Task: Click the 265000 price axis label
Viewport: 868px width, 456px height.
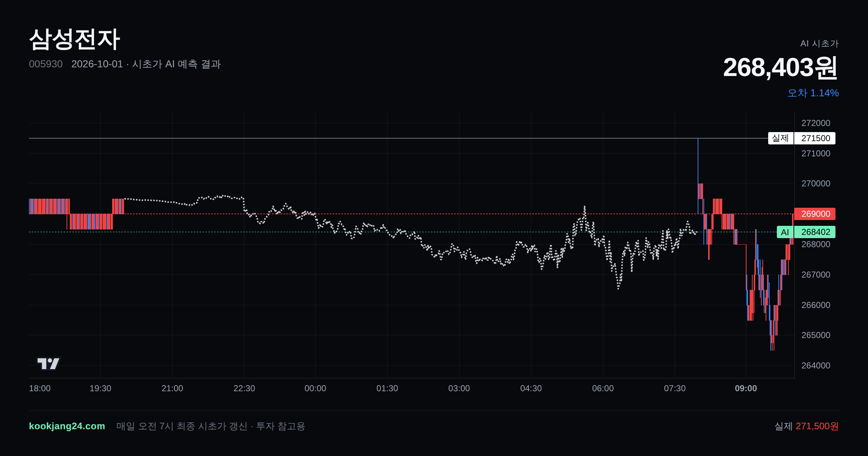Action: (816, 335)
